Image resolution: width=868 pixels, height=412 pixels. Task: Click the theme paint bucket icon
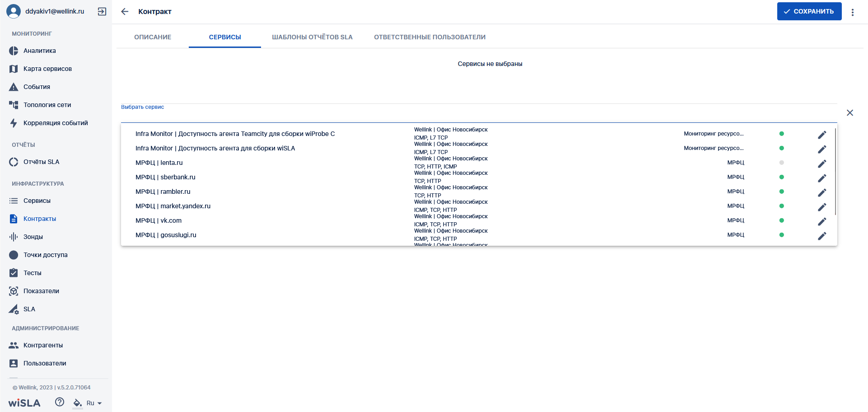(78, 403)
